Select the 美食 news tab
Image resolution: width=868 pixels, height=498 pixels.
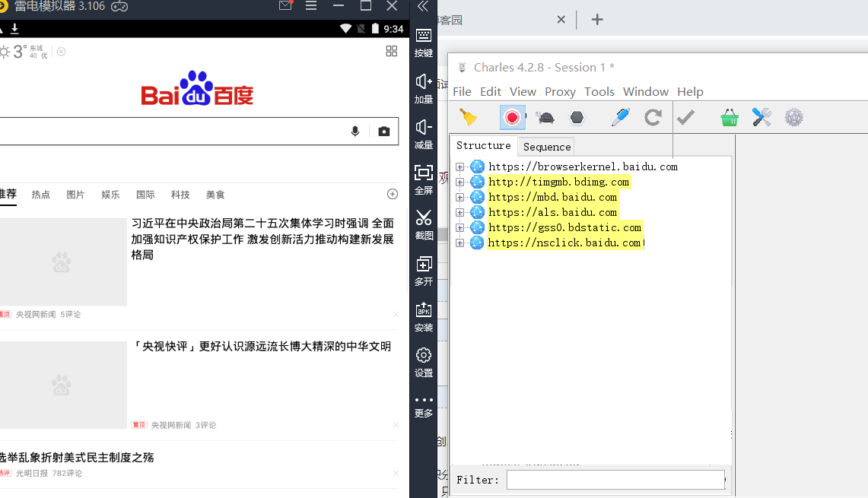215,195
